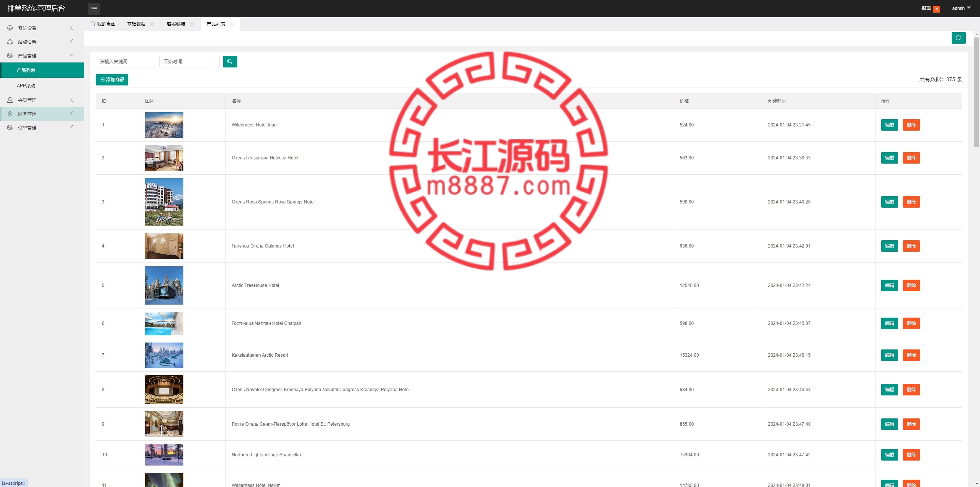980x487 pixels.
Task: Edit the Lotte Hotel St. Petersburg row
Action: [889, 424]
